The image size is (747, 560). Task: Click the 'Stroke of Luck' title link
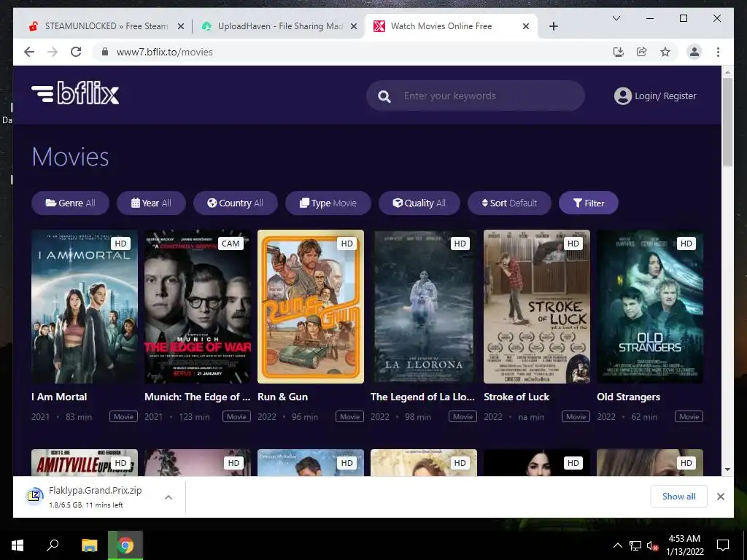click(516, 397)
